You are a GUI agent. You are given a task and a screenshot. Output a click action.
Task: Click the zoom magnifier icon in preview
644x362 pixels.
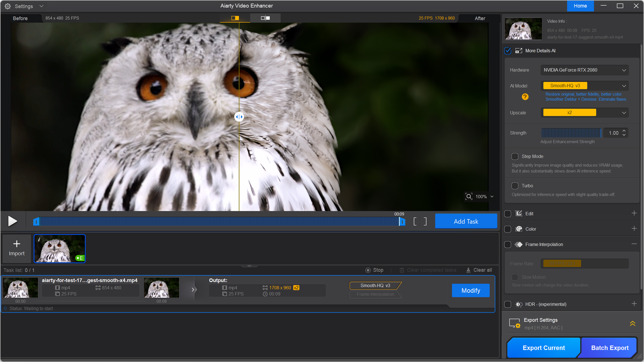pyautogui.click(x=469, y=197)
